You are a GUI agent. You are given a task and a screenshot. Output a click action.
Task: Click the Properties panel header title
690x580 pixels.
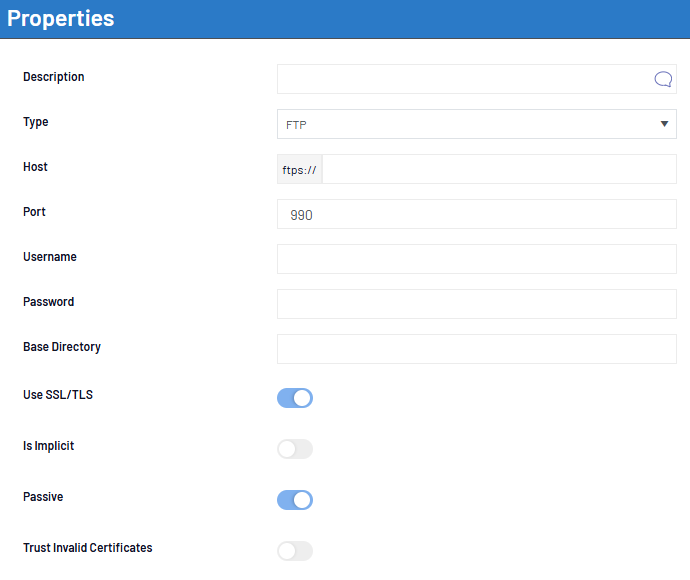click(61, 19)
